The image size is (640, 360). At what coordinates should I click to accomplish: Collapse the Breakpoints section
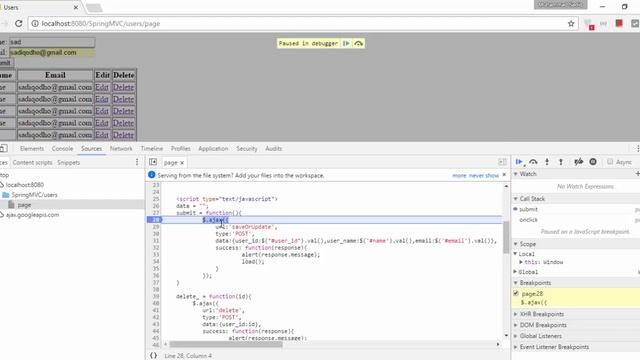[516, 283]
